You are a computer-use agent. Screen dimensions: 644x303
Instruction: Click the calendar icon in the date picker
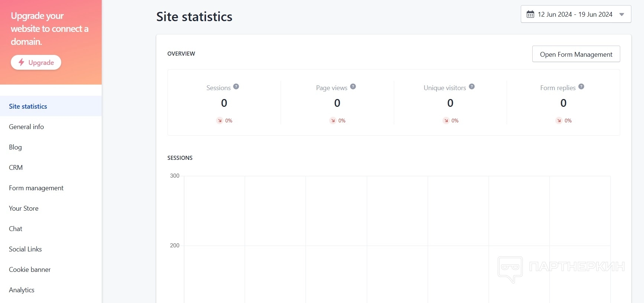[530, 14]
